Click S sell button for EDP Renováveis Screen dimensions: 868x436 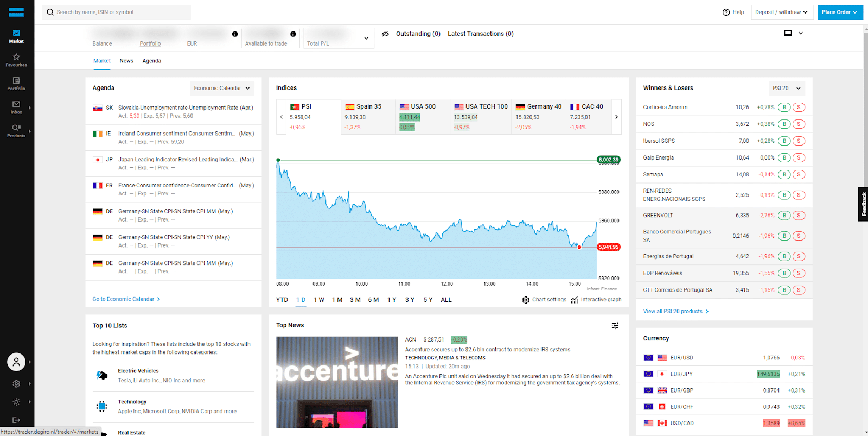pyautogui.click(x=799, y=273)
